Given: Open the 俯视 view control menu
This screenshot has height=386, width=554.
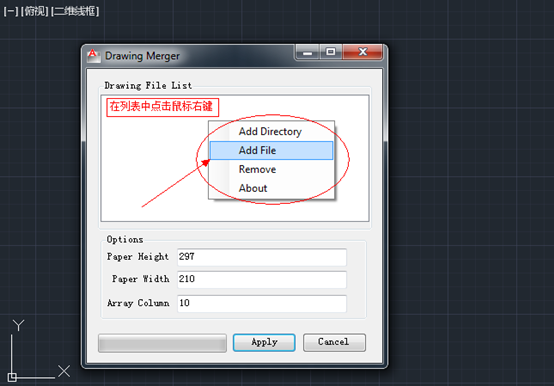Looking at the screenshot, I should click(34, 11).
